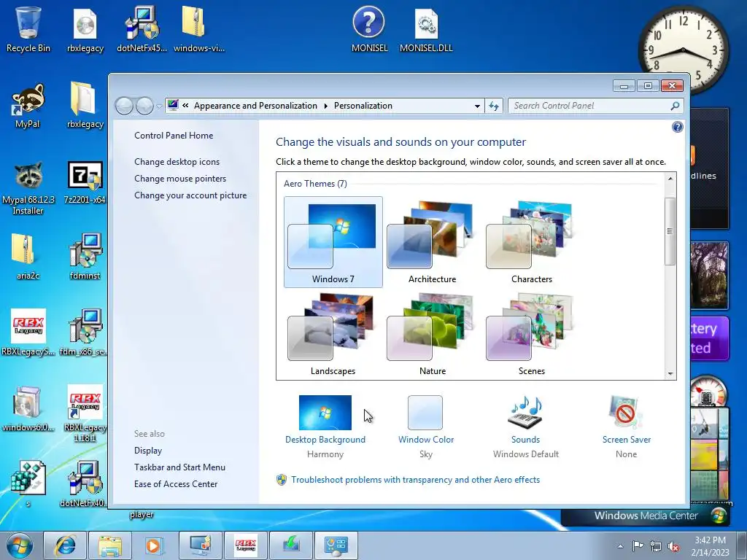
Task: Open Window Color settings
Action: [426, 426]
